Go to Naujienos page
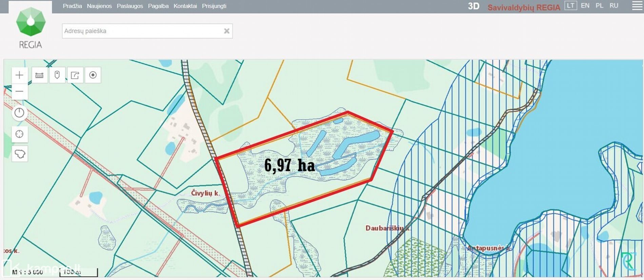The height and width of the screenshot is (280, 644). (x=99, y=6)
